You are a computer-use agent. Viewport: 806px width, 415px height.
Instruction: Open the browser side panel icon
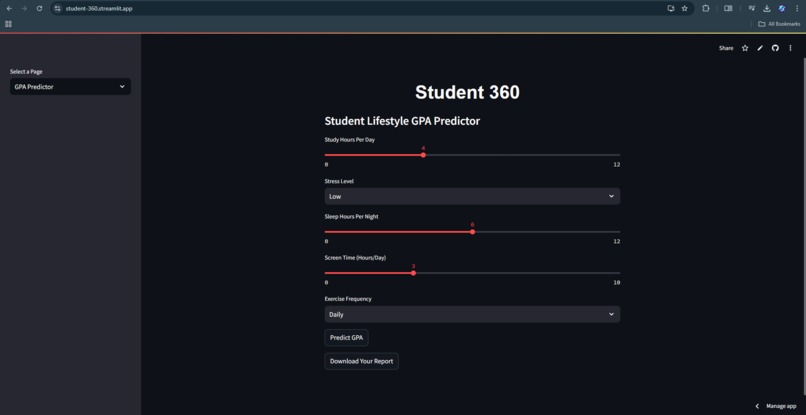[728, 8]
